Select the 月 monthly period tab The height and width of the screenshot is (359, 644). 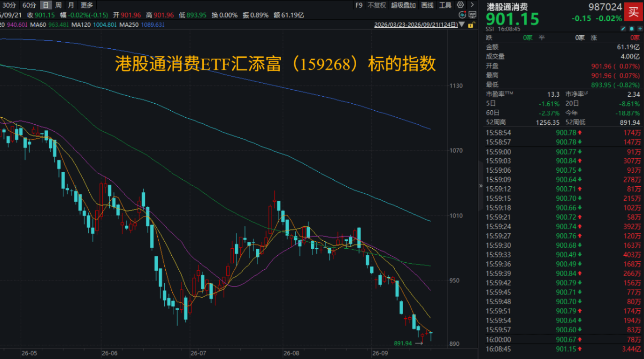tap(71, 5)
